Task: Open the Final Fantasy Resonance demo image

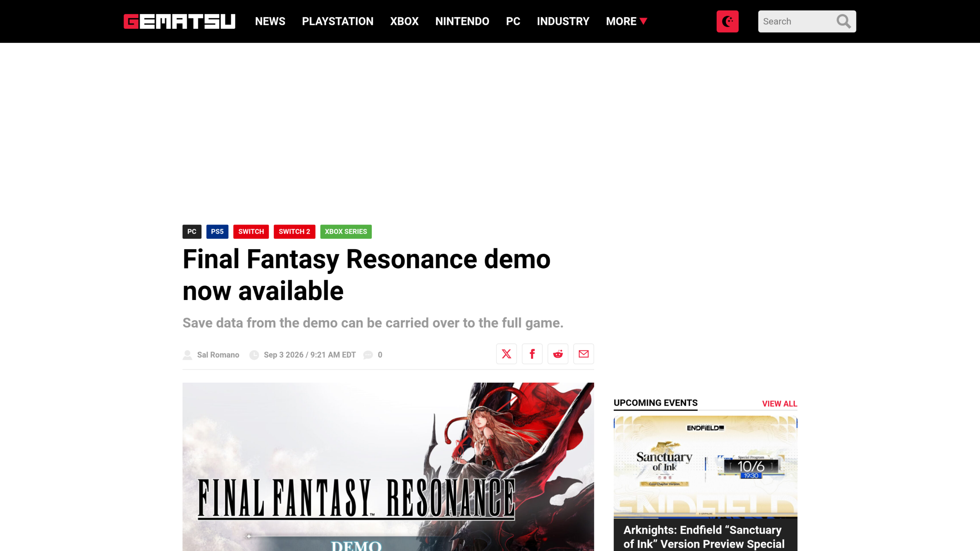Action: tap(388, 467)
